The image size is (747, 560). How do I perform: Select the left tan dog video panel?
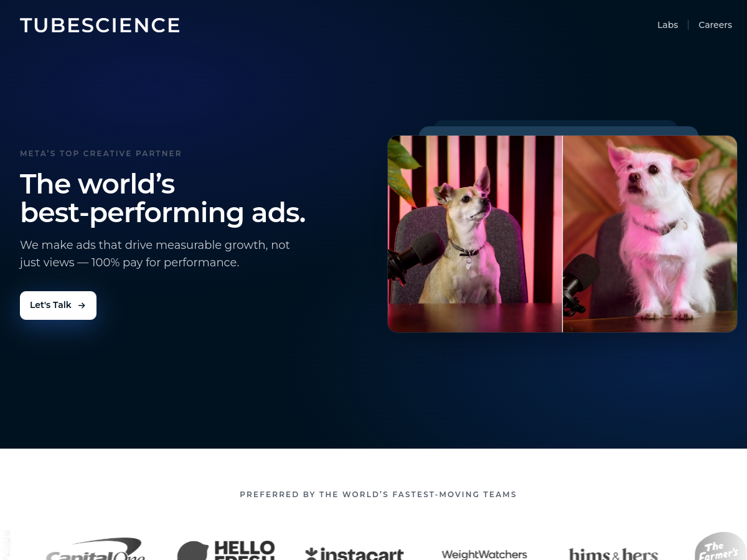pos(475,234)
